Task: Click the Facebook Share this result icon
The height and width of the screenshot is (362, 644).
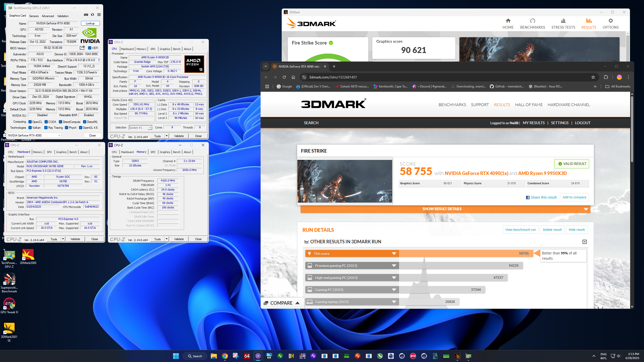Action: click(x=528, y=198)
